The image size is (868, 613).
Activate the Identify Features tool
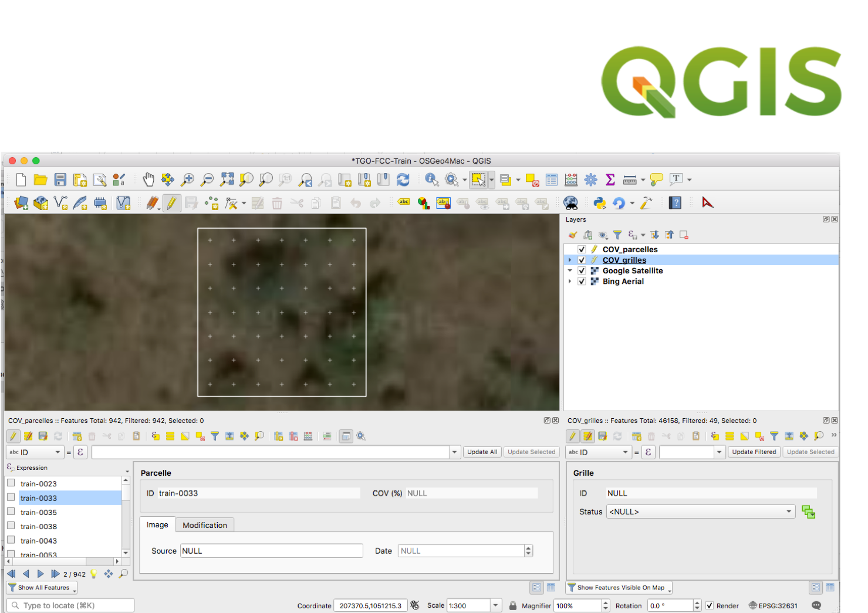(x=432, y=180)
